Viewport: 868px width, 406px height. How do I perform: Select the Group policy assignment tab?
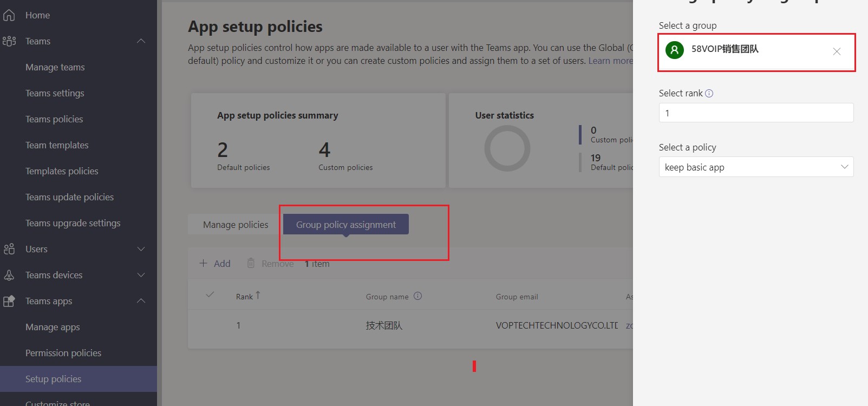[345, 225]
